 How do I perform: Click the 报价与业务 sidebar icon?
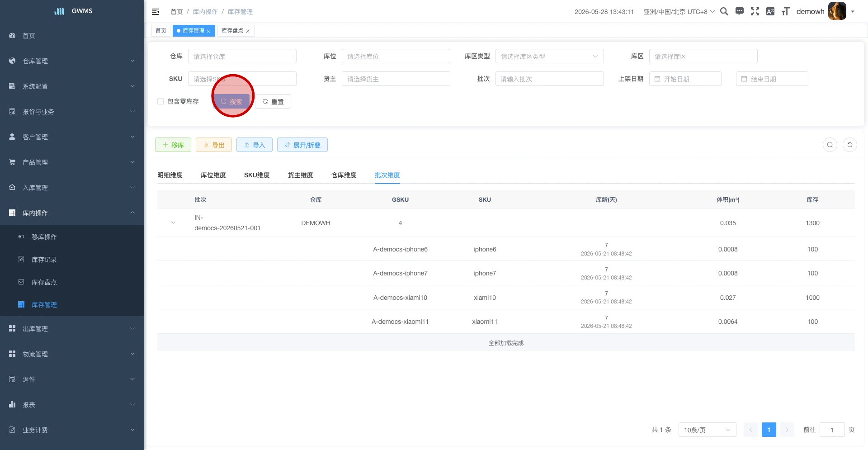(x=12, y=111)
